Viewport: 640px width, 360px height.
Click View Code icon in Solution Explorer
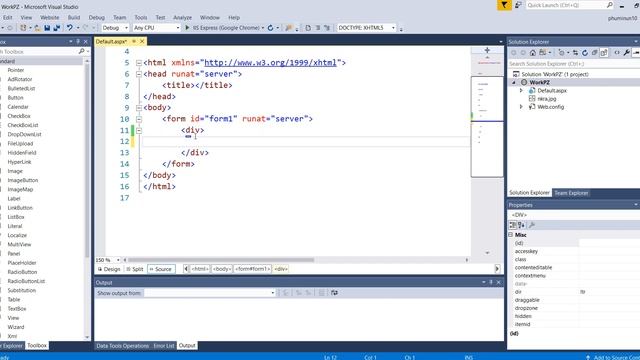tap(617, 53)
